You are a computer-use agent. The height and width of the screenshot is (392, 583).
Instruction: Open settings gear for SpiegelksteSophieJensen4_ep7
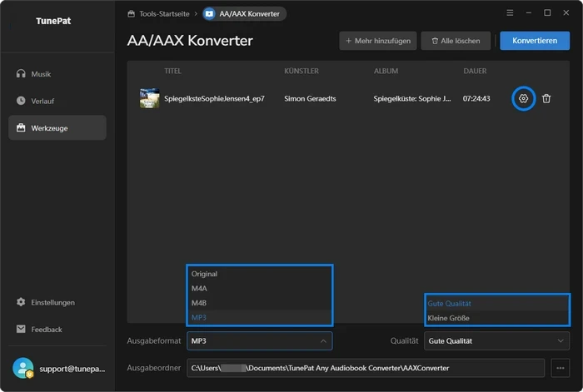point(523,98)
